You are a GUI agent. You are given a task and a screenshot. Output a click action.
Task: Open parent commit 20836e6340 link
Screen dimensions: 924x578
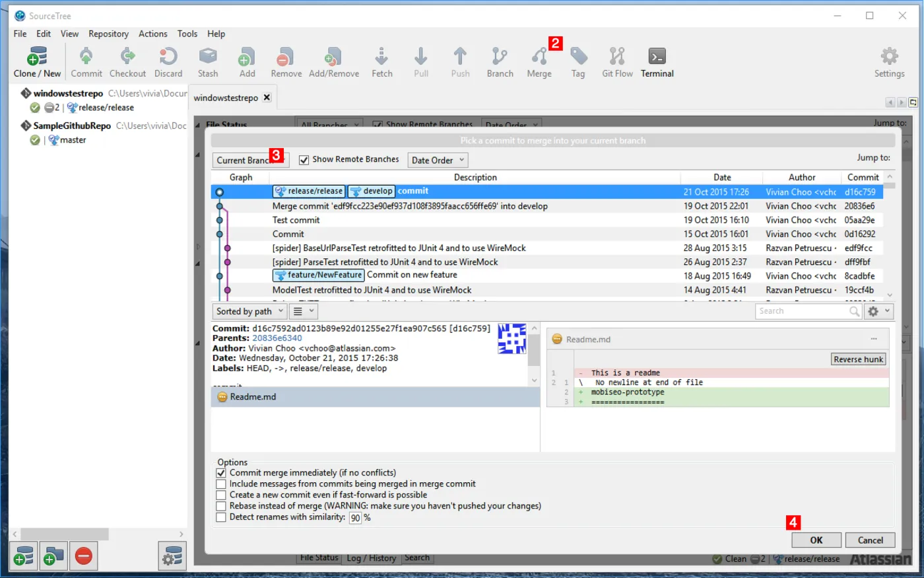pos(277,338)
